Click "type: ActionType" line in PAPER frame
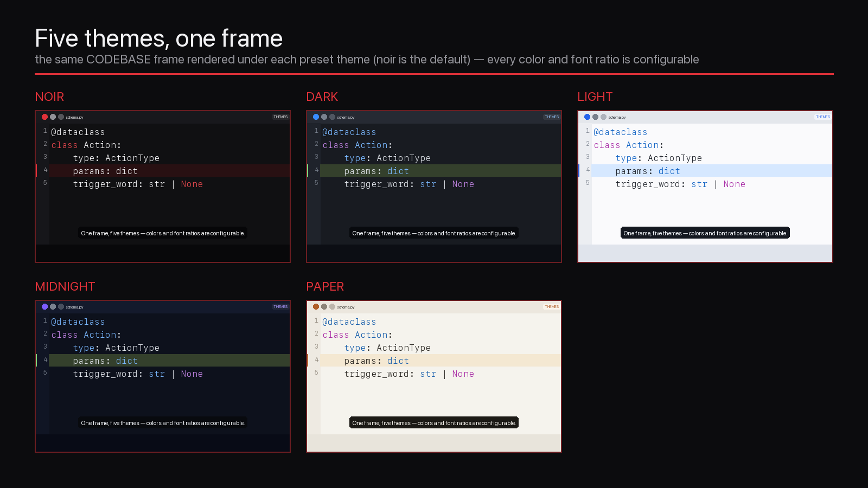The image size is (868, 488). [x=387, y=348]
